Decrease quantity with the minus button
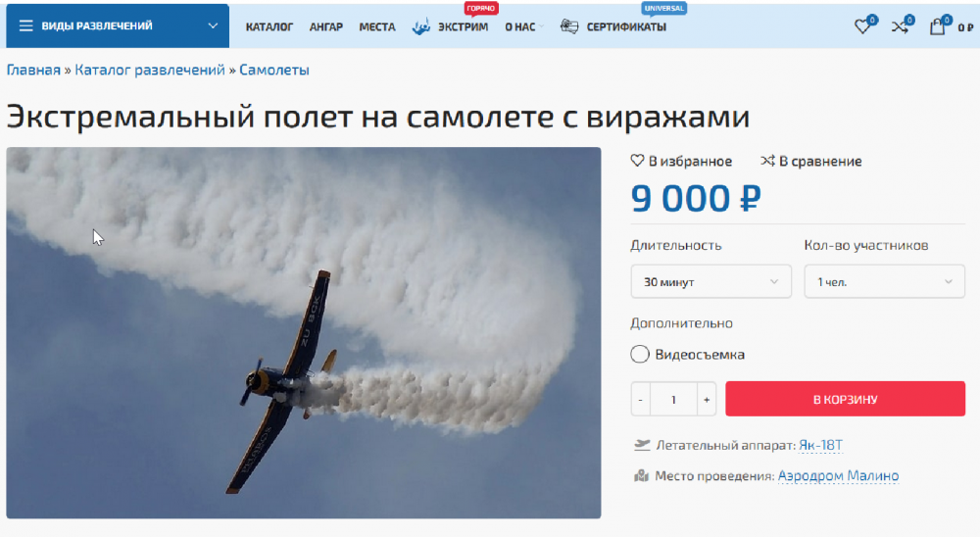980x537 pixels. (641, 400)
